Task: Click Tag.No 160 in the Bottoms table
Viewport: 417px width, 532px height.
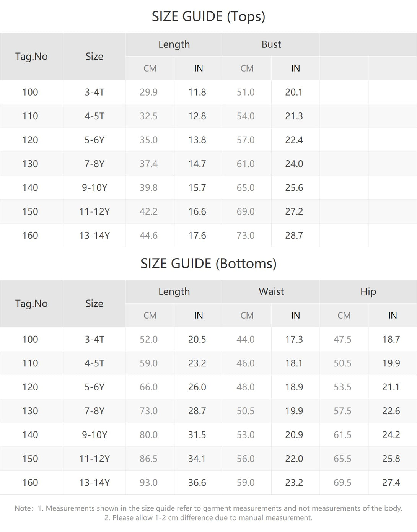Action: click(30, 482)
